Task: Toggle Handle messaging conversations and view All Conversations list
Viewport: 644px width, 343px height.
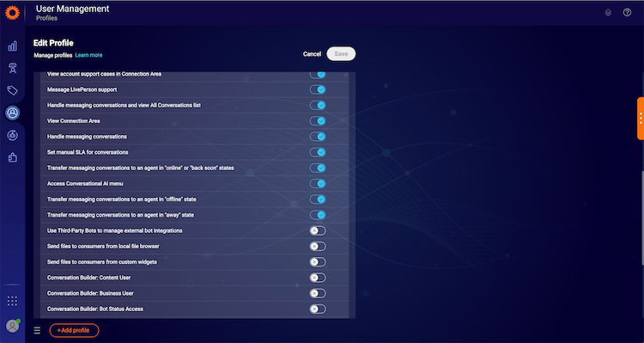Action: point(318,105)
